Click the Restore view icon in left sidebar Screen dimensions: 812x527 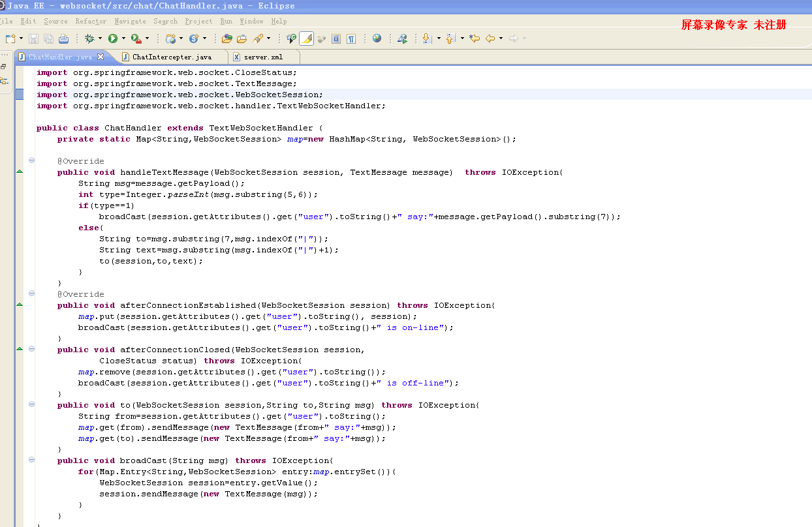tap(3, 67)
